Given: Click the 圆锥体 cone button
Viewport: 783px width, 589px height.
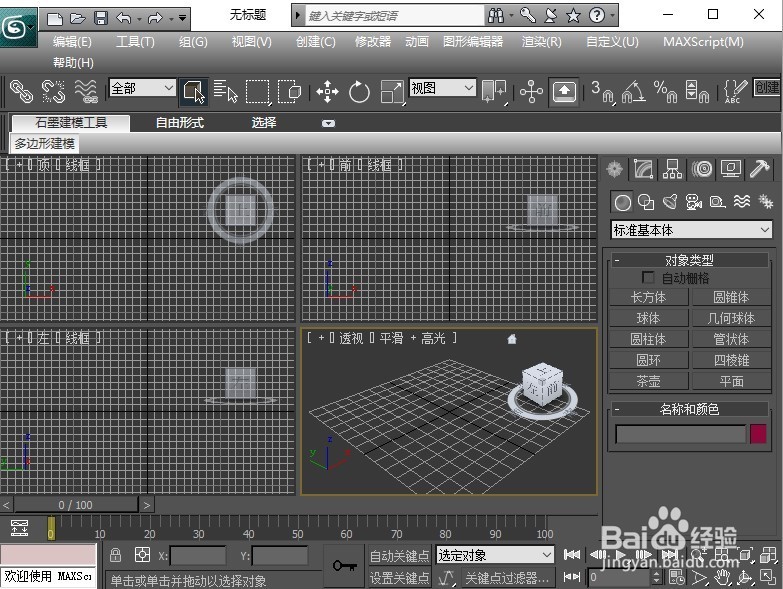Looking at the screenshot, I should 731,297.
